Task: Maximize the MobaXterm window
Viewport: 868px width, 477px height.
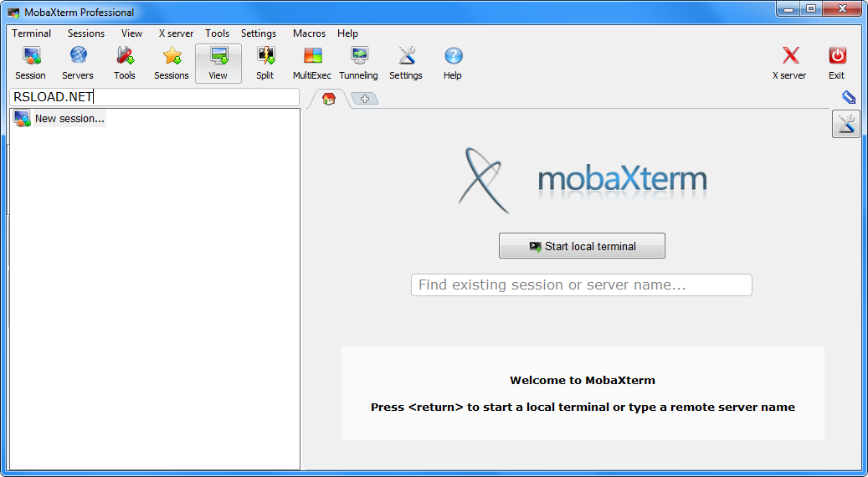Action: tap(811, 9)
